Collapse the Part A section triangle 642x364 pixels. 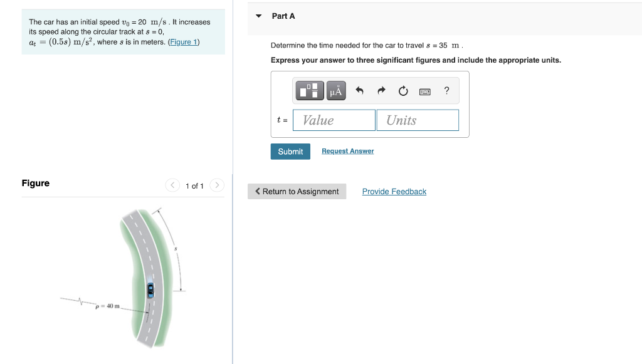(258, 16)
